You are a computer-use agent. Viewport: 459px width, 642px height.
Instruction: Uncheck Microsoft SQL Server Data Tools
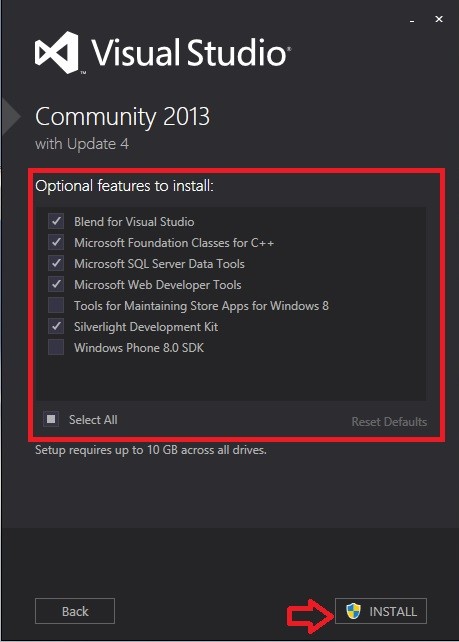(x=56, y=263)
